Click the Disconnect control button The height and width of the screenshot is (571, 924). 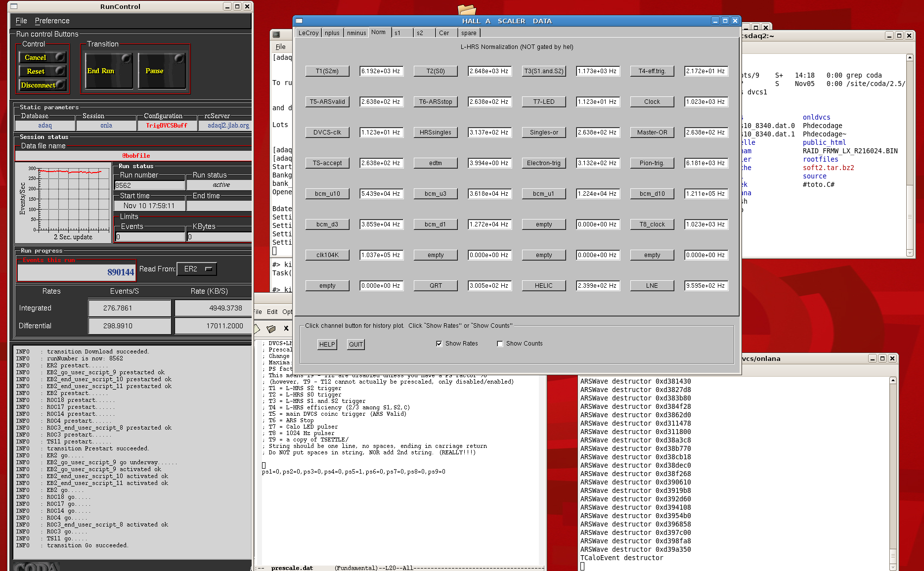(x=43, y=85)
